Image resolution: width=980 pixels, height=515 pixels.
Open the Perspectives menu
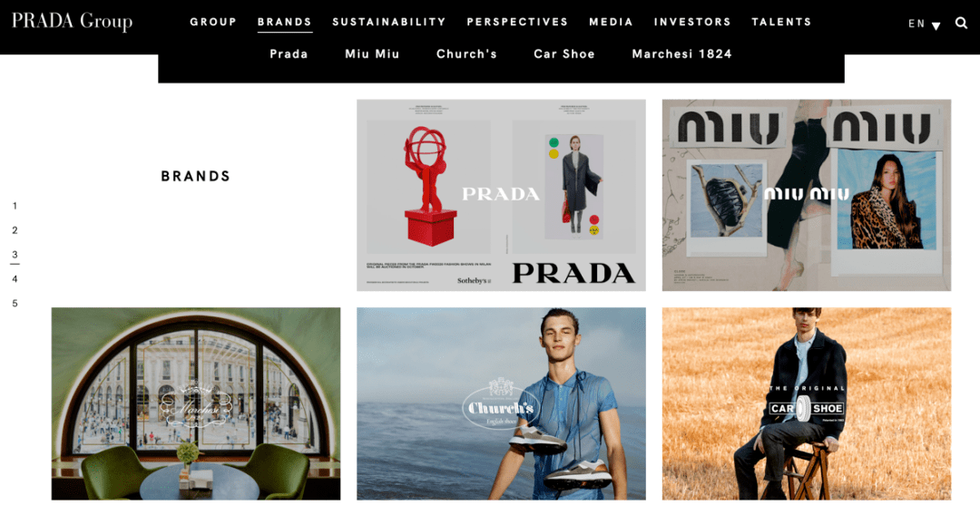point(517,22)
